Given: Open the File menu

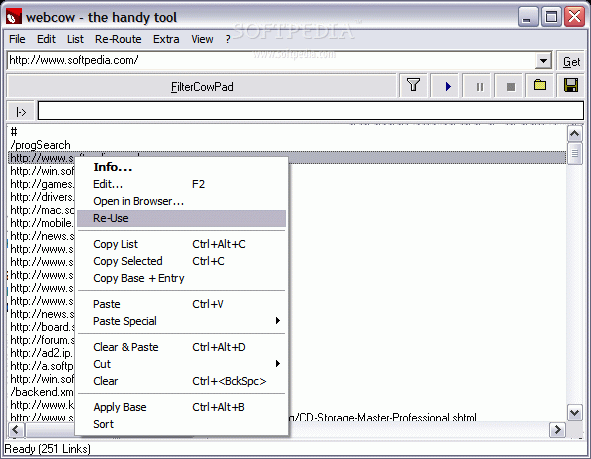Looking at the screenshot, I should pyautogui.click(x=17, y=39).
